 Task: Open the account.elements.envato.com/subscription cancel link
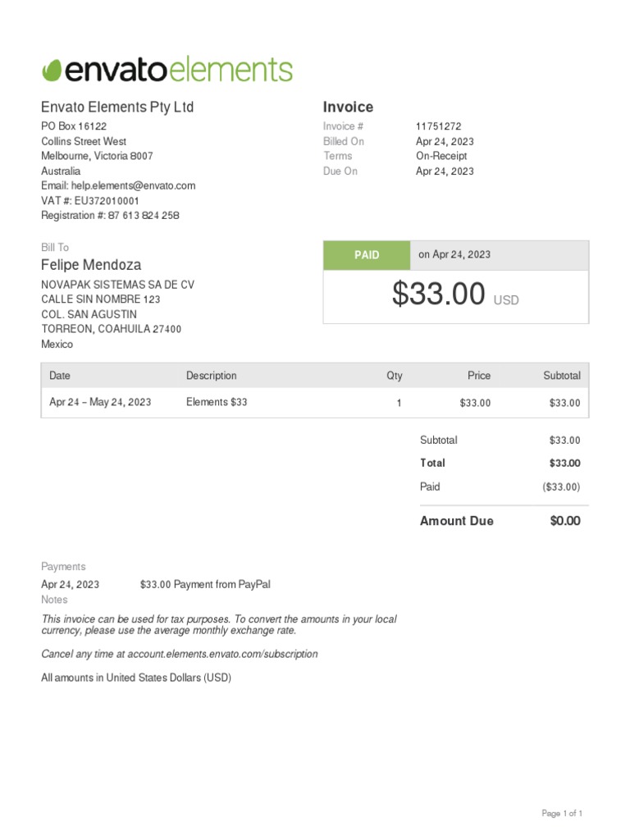(232, 655)
